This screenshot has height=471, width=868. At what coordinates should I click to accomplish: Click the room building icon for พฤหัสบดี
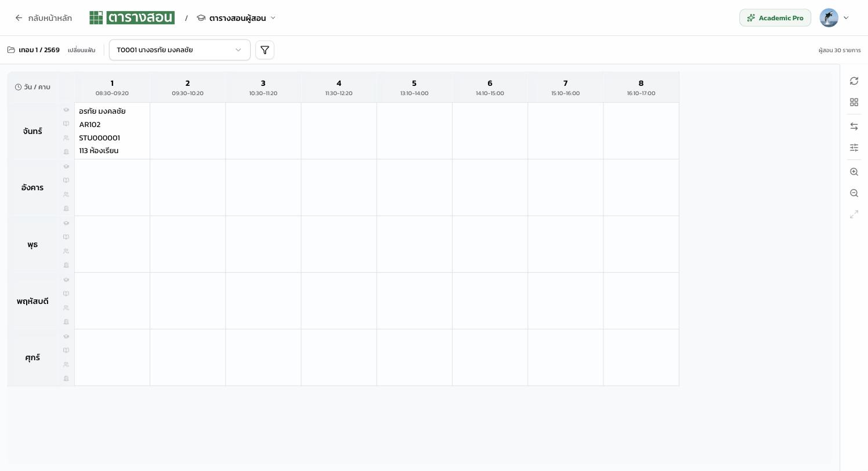(66, 322)
